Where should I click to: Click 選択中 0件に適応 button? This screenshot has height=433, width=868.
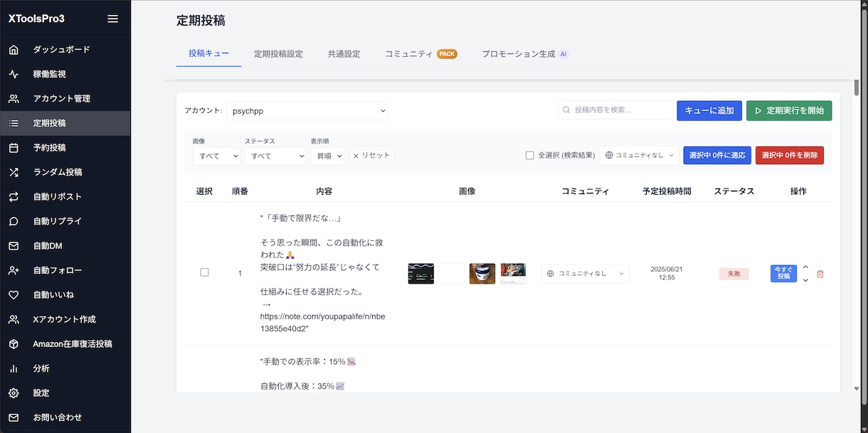[x=717, y=155]
